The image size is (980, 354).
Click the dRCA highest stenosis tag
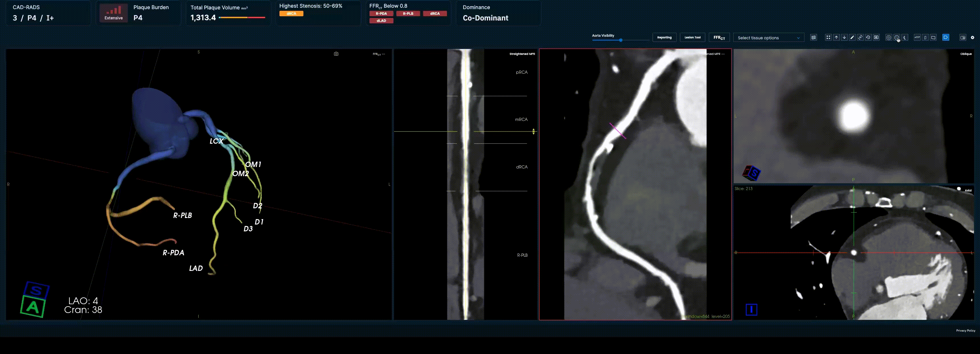click(291, 14)
